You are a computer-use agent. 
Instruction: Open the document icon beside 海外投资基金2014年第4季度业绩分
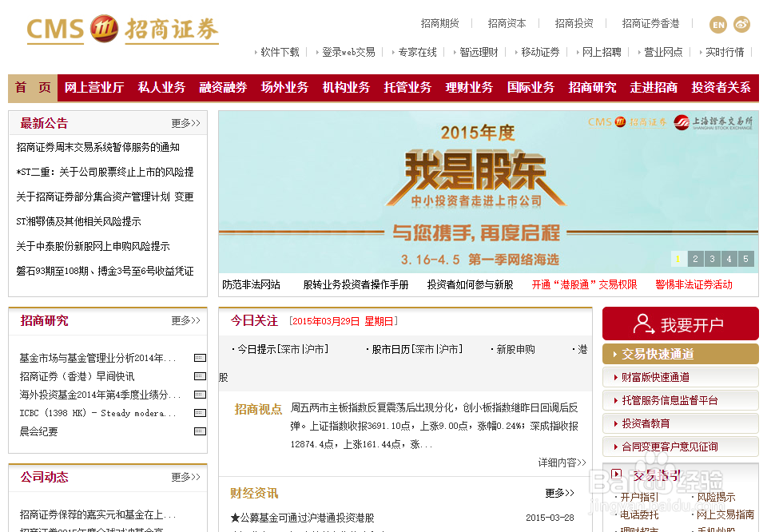pos(200,395)
